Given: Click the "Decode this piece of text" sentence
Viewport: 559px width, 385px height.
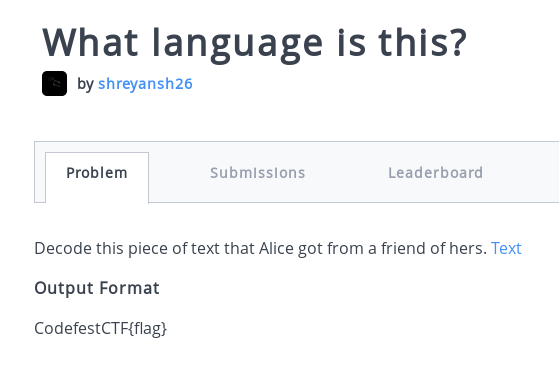Looking at the screenshot, I should [261, 248].
